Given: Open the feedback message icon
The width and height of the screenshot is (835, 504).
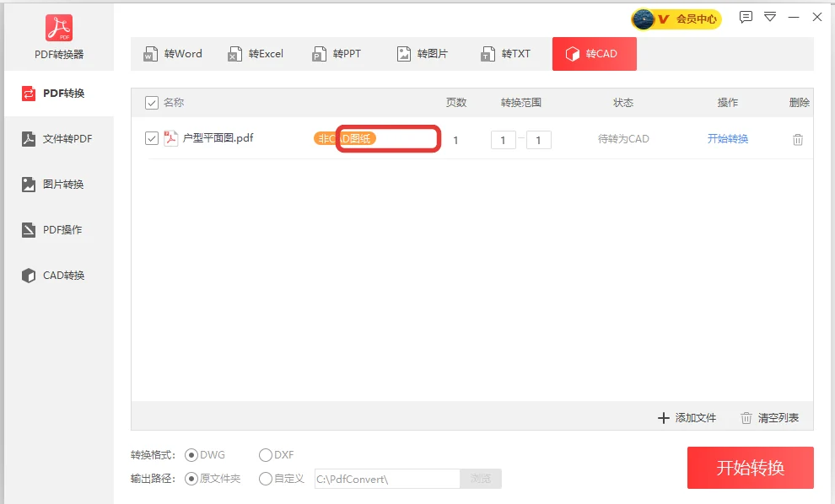Looking at the screenshot, I should coord(746,17).
